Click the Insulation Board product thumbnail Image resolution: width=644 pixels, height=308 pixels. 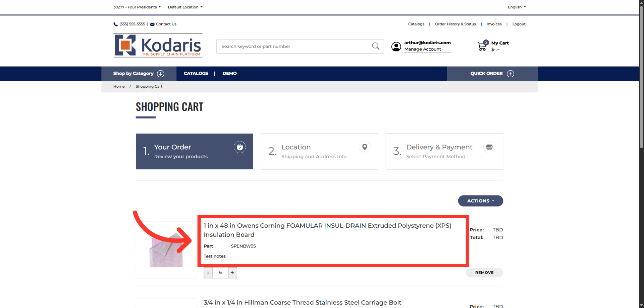pos(166,250)
